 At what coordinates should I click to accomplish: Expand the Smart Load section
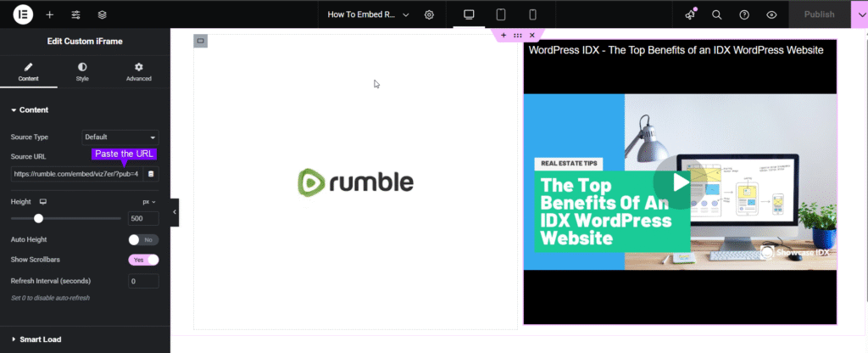(x=36, y=339)
